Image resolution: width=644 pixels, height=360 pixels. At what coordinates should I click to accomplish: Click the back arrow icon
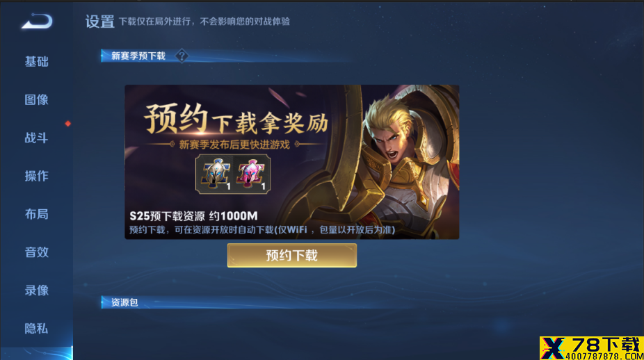(37, 22)
